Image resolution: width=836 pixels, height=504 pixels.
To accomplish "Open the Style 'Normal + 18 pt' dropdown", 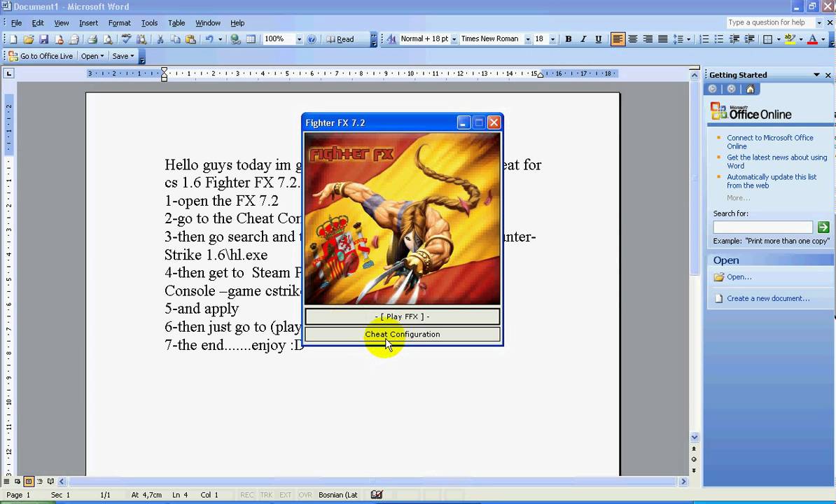I will click(x=454, y=39).
